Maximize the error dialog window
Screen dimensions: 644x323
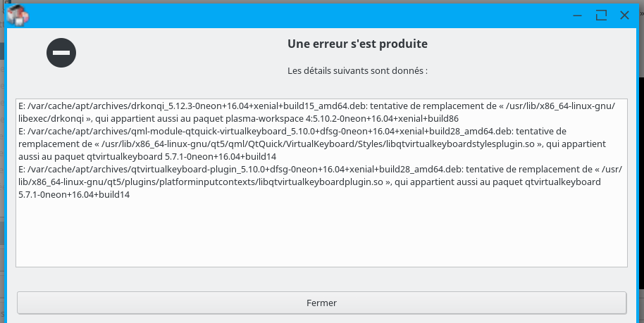601,15
